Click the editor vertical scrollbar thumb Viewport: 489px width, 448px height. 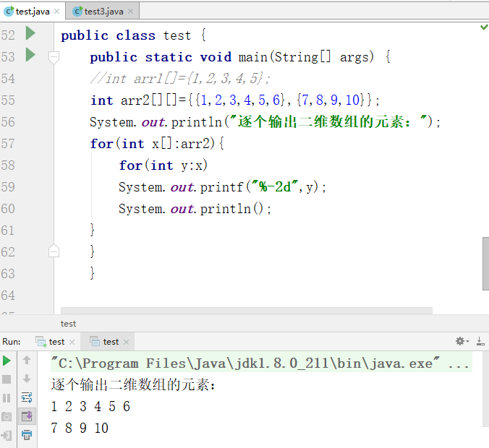pyautogui.click(x=485, y=264)
